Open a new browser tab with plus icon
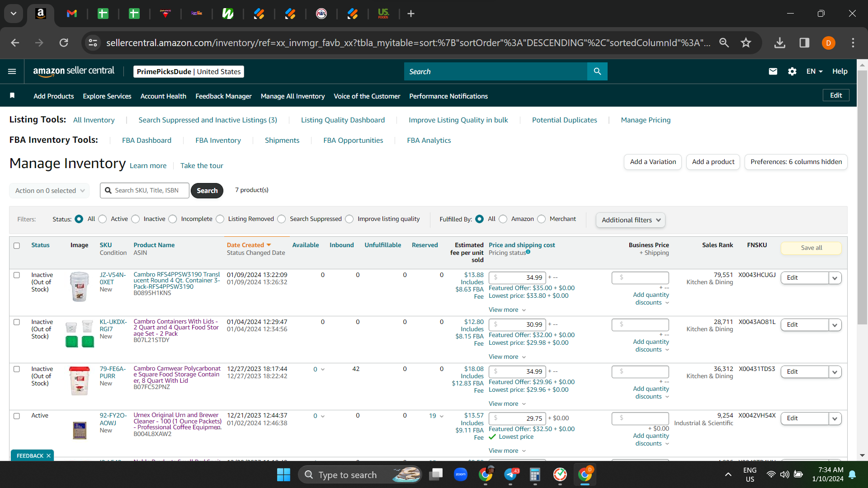This screenshot has width=868, height=488. click(x=411, y=14)
